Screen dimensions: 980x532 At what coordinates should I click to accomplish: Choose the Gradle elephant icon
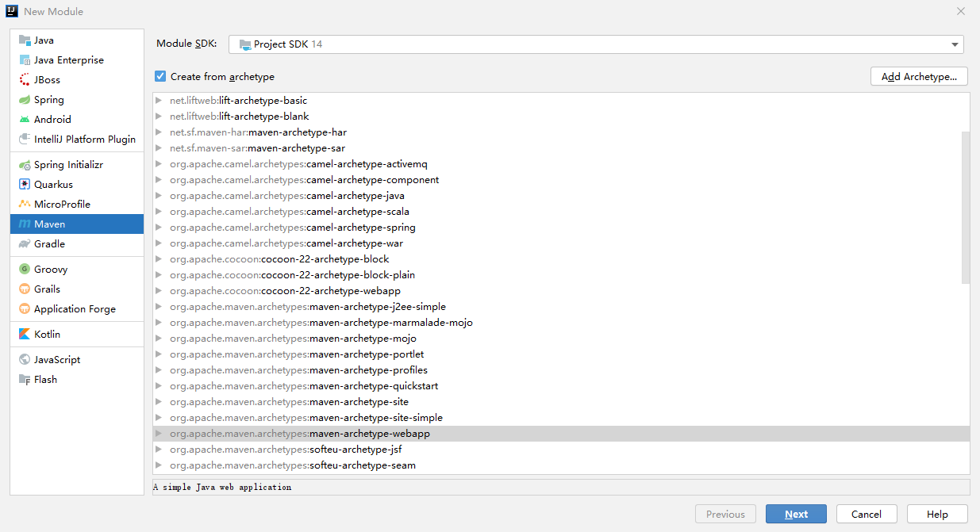[25, 243]
